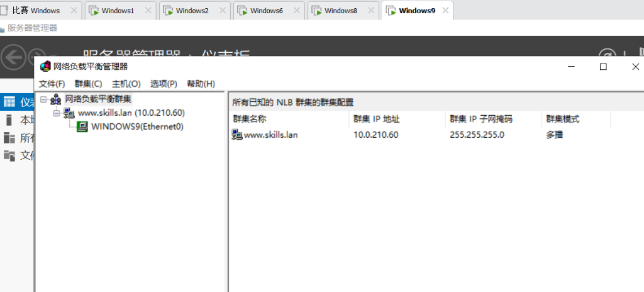
Task: Select the 网络负载平衡群集 root node icon
Action: coord(56,99)
